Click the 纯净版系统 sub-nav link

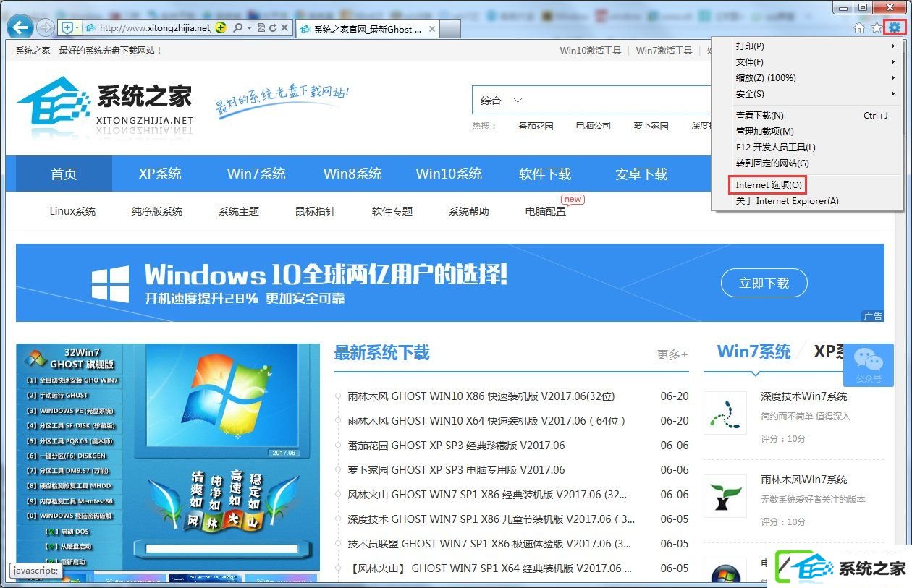[x=157, y=212]
